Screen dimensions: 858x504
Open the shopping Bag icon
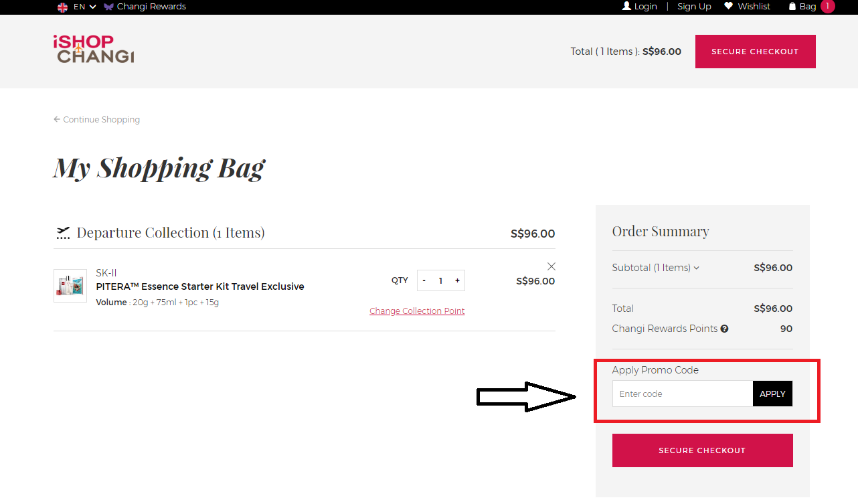click(x=792, y=7)
